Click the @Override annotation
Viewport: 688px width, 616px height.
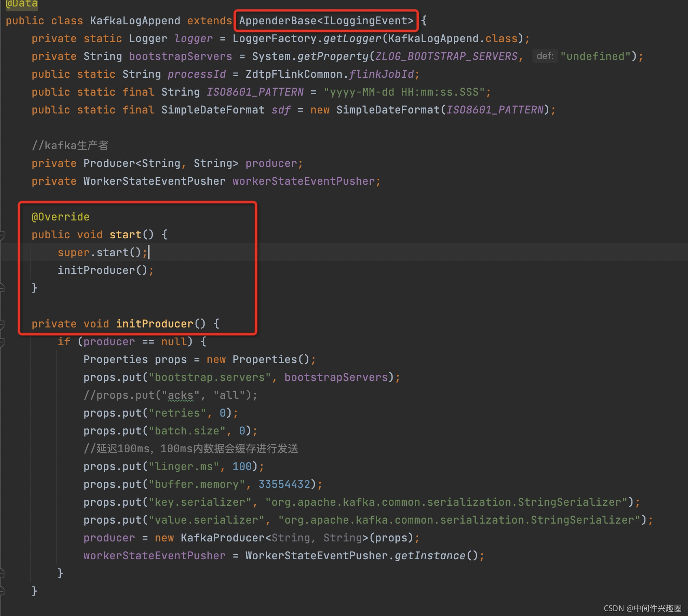(60, 217)
